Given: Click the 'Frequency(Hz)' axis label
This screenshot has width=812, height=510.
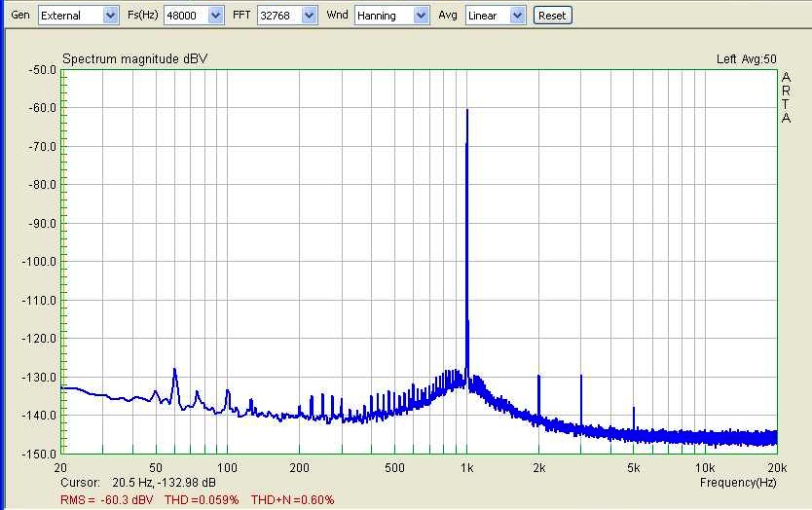Looking at the screenshot, I should point(738,483).
